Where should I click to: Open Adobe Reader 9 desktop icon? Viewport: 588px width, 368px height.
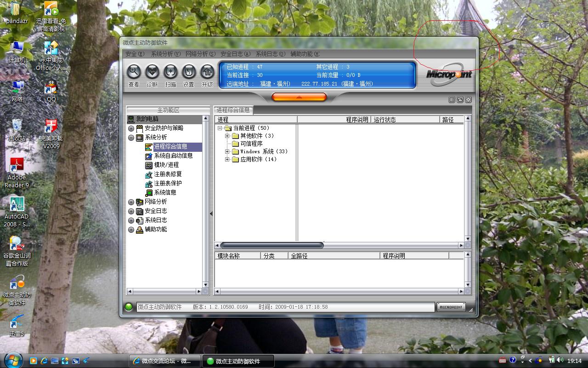coord(17,173)
